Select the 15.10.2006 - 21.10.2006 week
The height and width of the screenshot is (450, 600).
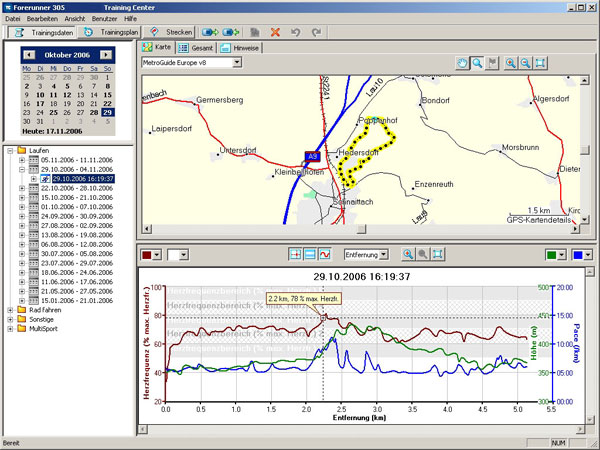coord(77,197)
